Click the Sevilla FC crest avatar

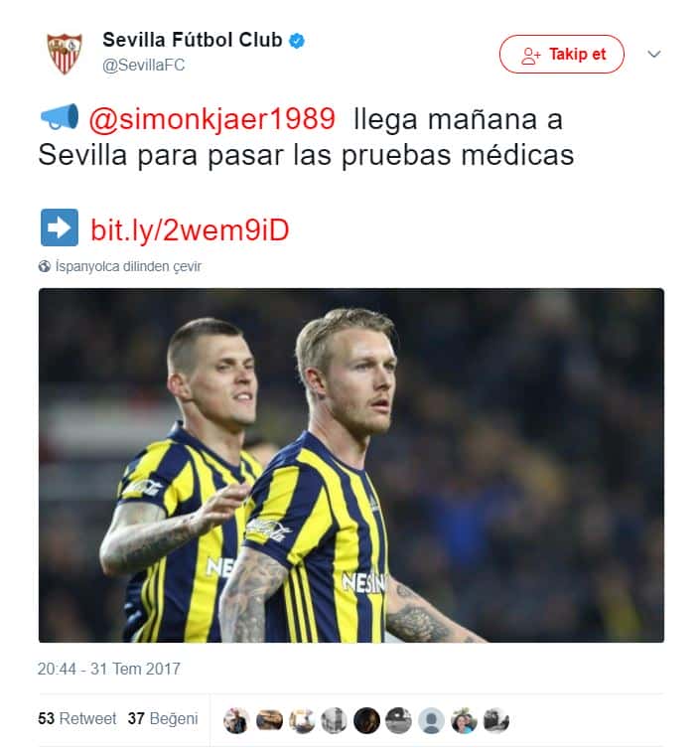coord(65,53)
